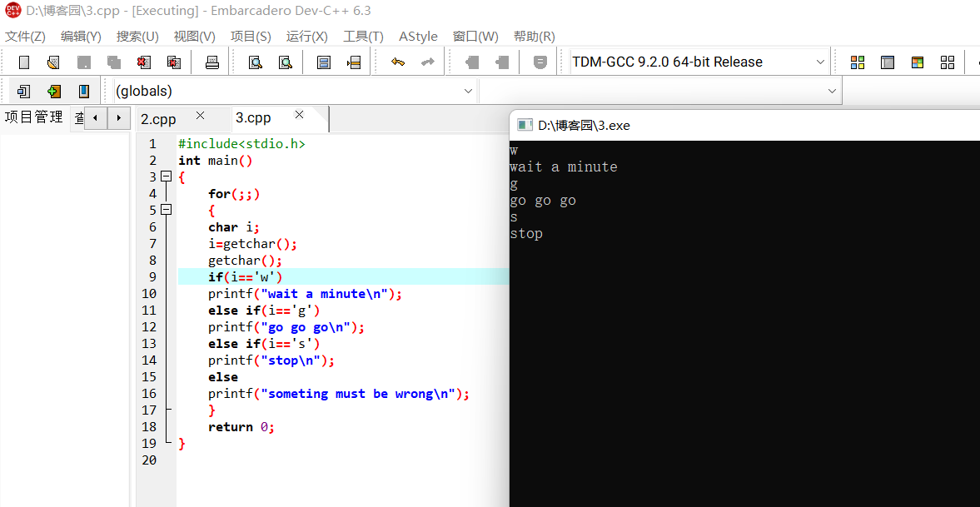Click the green plus icon in second toolbar row
The width and height of the screenshot is (980, 507).
tap(54, 92)
